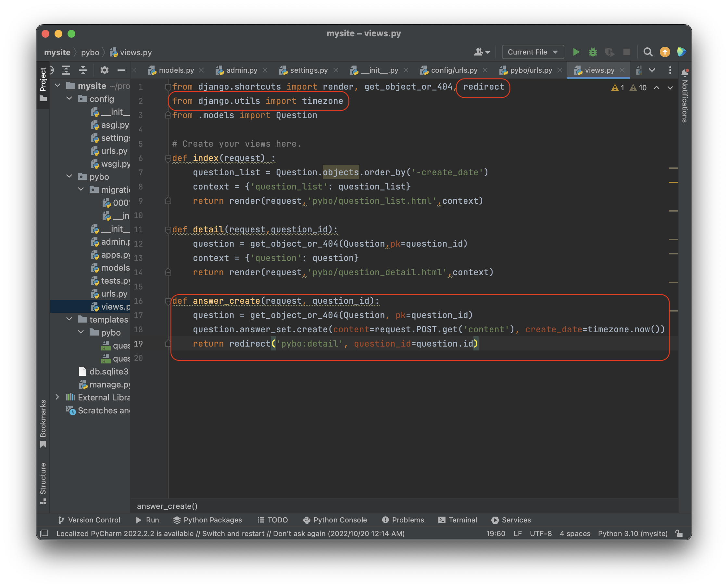The height and width of the screenshot is (588, 728).
Task: Switch to the models.py tab
Action: [x=176, y=70]
